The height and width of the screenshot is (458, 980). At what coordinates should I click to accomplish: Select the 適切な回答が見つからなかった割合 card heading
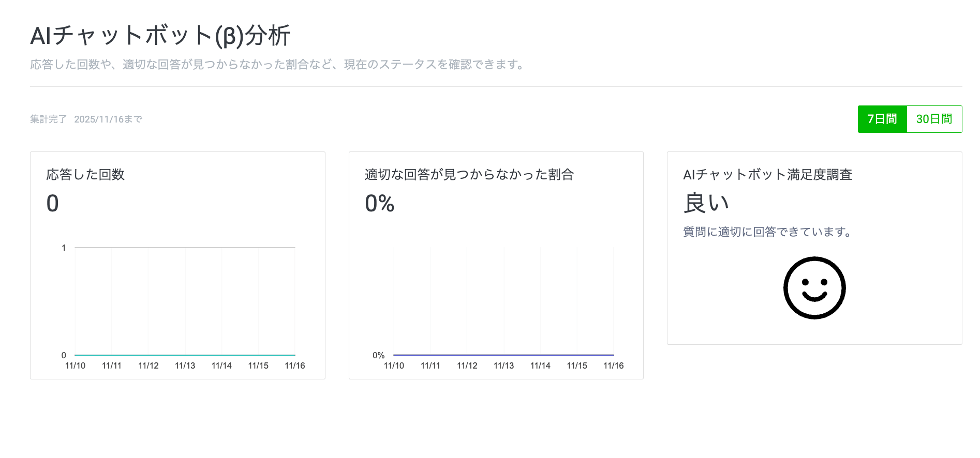click(x=469, y=175)
